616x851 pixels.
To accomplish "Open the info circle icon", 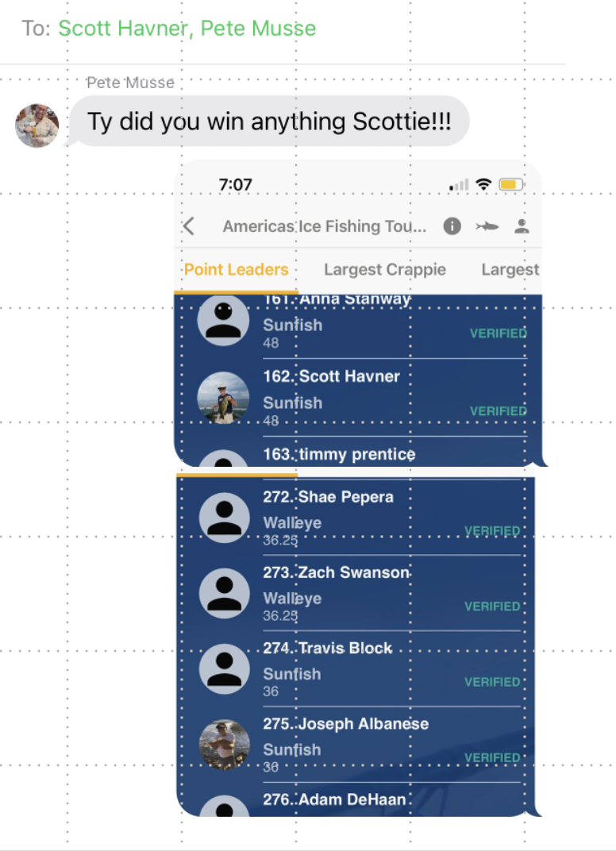I will [x=452, y=225].
